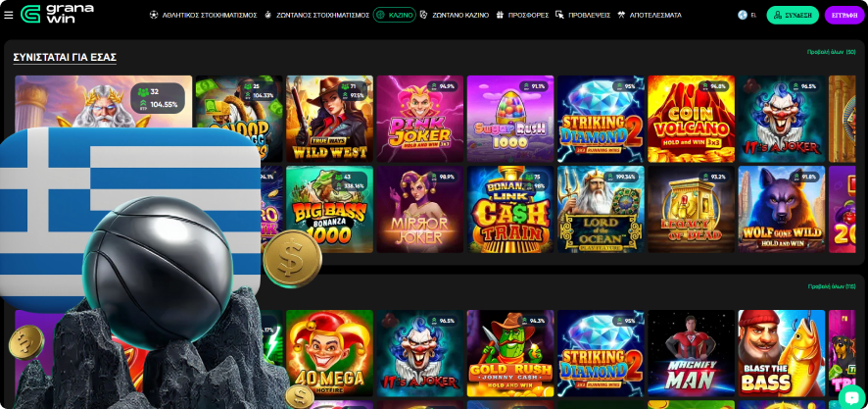Screen dimensions: 868x409
Task: Open the hamburger menu icon
Action: tap(8, 15)
